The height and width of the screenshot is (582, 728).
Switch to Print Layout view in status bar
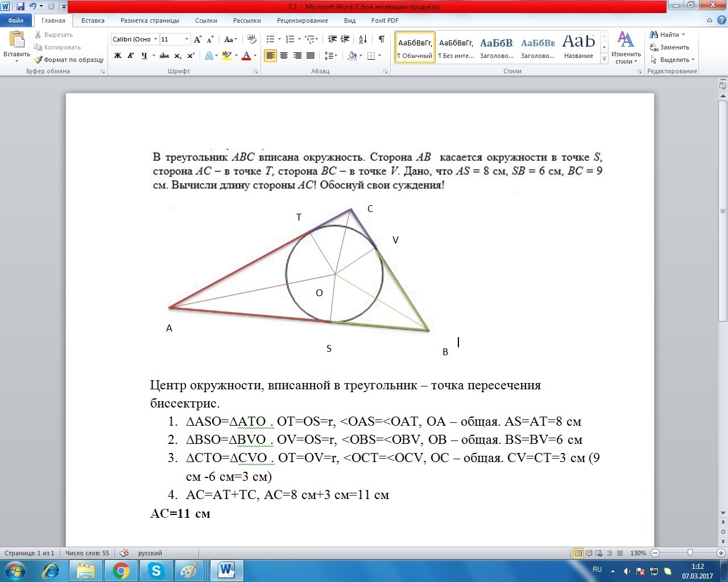pos(578,553)
